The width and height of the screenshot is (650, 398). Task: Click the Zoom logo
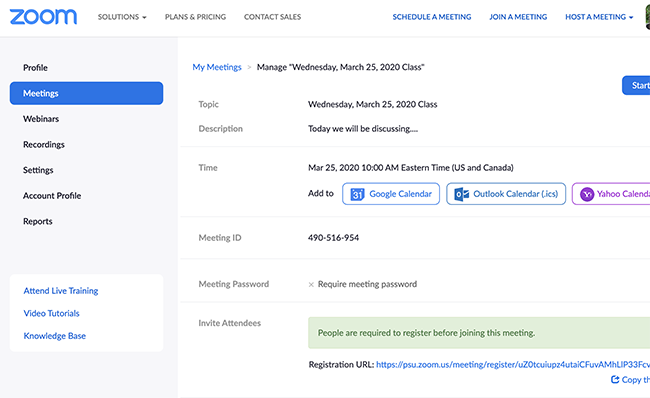43,17
